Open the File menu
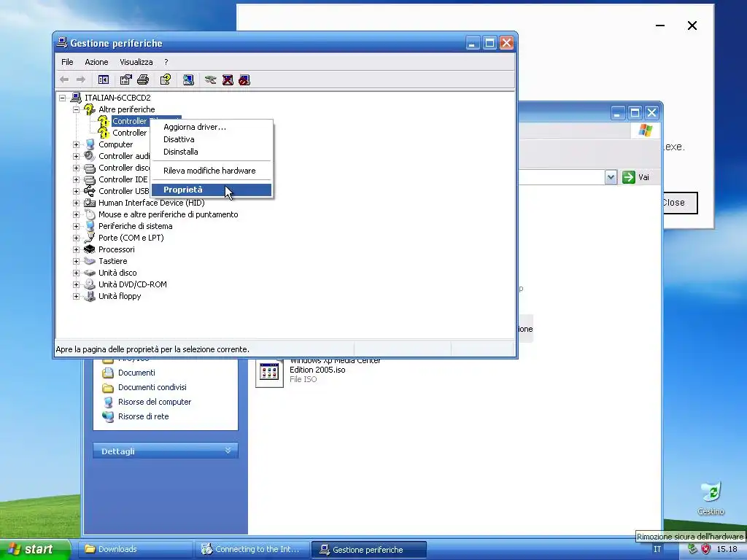 67,62
